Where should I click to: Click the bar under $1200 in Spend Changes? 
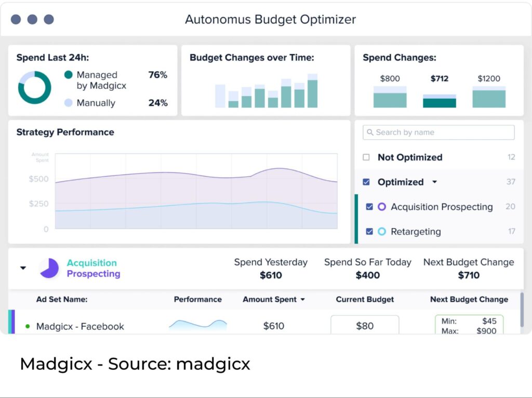coord(489,97)
